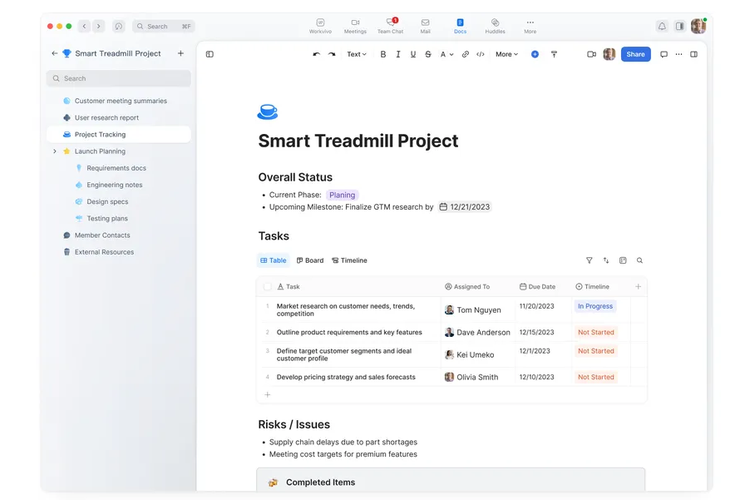
Task: Switch to the Board view tab
Action: coord(309,260)
